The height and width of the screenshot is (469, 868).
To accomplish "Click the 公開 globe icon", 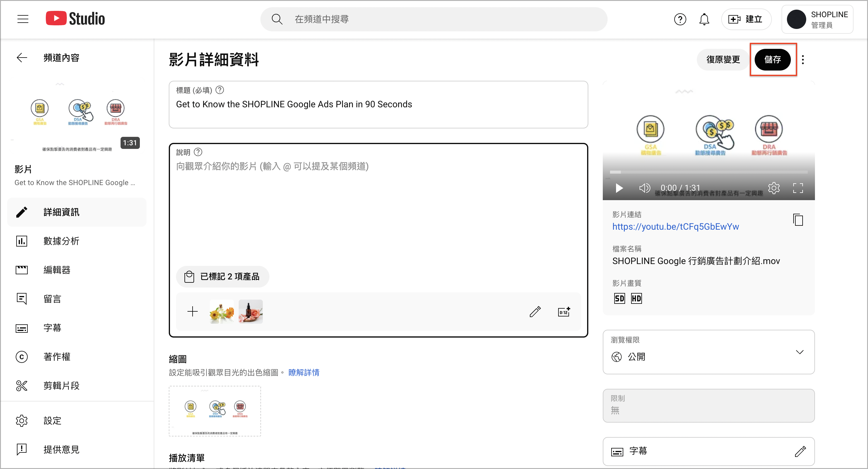I will (616, 357).
